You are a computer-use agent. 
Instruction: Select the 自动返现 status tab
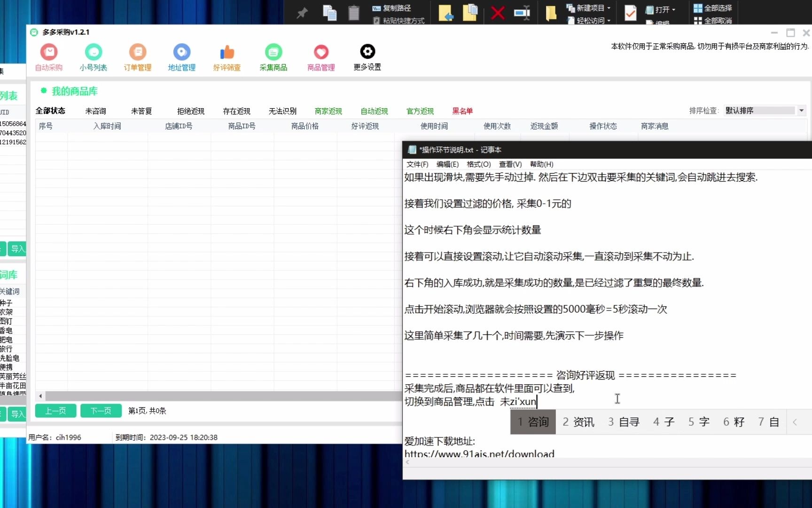pos(374,111)
